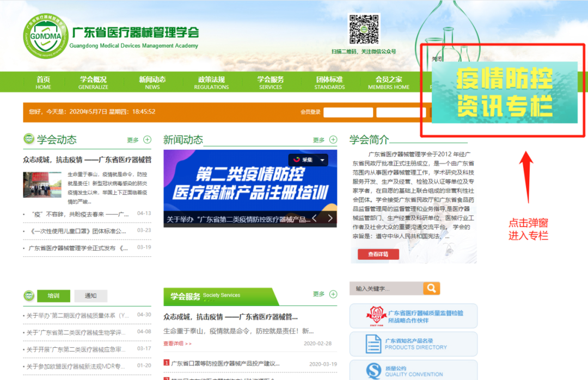
Task: Click the 第二类疫情防控 training banner
Action: (x=250, y=181)
